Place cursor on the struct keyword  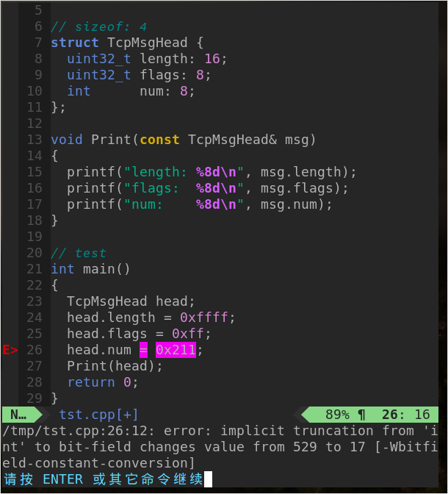(x=75, y=43)
